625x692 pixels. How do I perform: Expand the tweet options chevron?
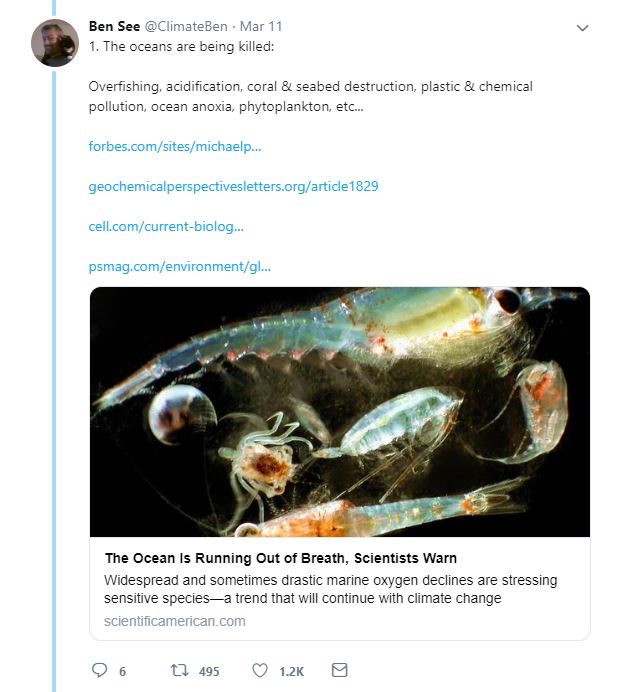583,29
